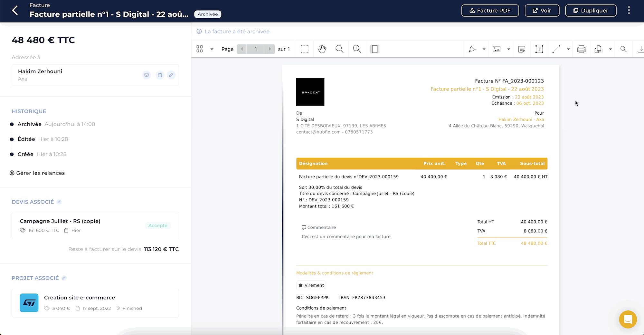Click the Désignation column header
644x335 pixels.
point(313,163)
